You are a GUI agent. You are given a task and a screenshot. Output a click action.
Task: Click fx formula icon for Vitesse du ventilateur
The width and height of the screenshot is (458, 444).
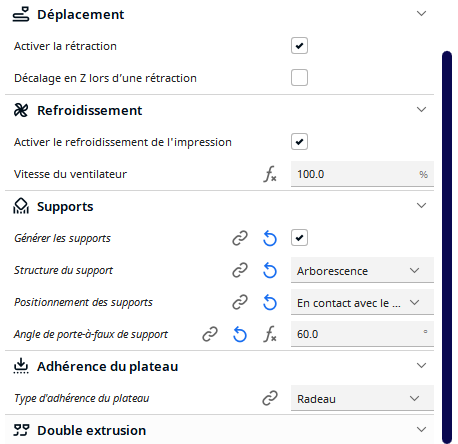pyautogui.click(x=270, y=174)
